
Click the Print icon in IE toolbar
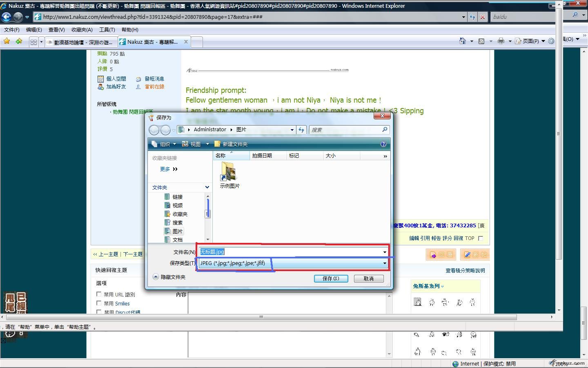501,41
